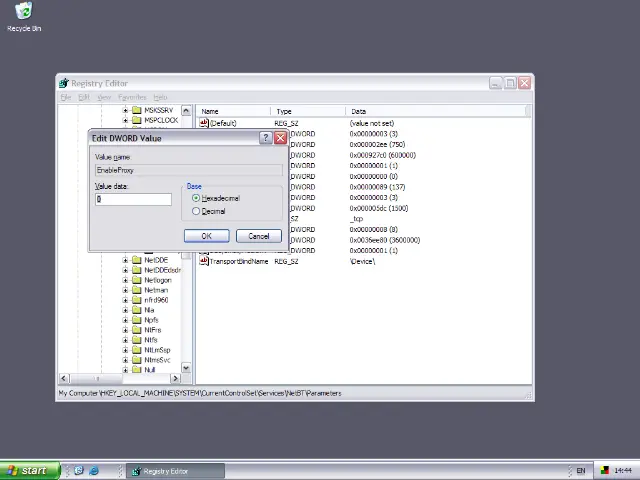Click the data value 0x000005dc (1500)
640x480 pixels.
[379, 208]
